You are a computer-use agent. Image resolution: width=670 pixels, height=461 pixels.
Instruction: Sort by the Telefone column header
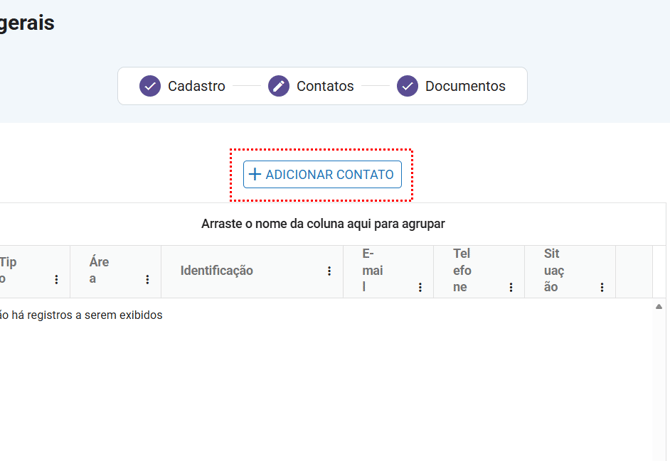coord(462,270)
